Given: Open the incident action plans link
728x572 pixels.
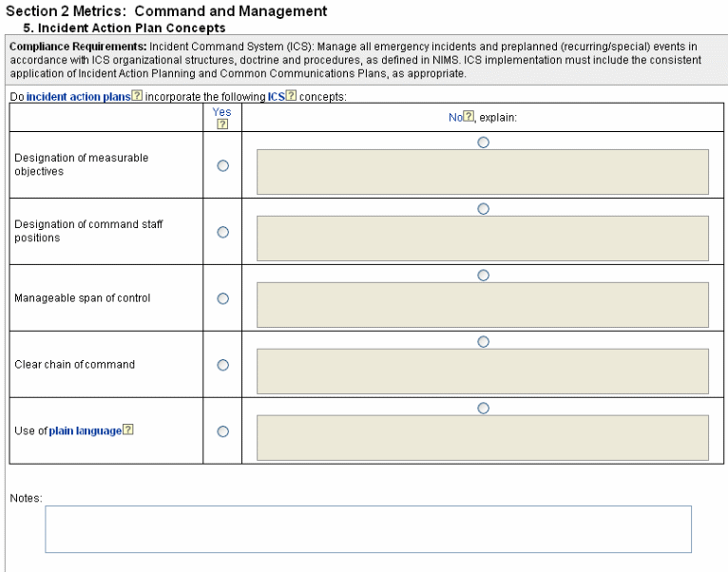Looking at the screenshot, I should point(78,97).
